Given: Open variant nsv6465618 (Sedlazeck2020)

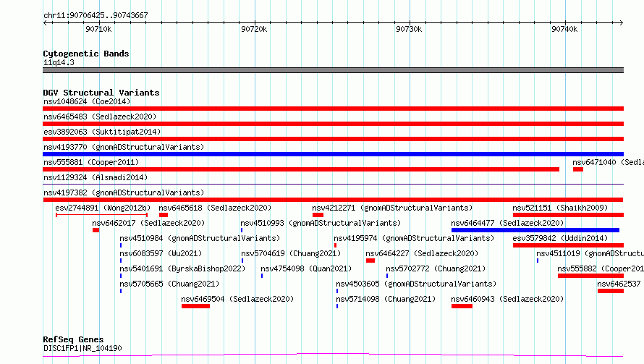Looking at the screenshot, I should click(x=215, y=208).
